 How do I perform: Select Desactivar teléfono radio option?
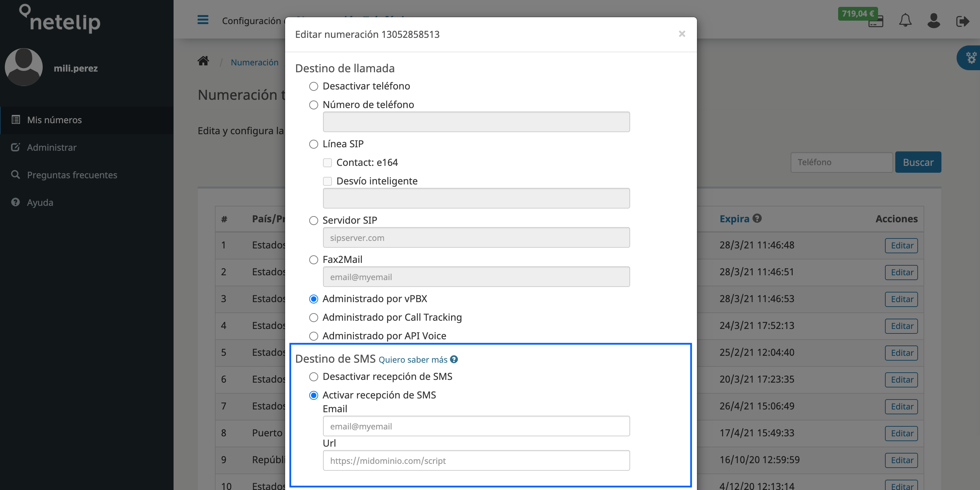pos(313,86)
